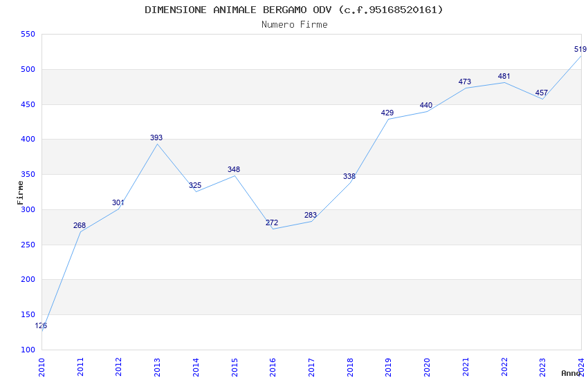This screenshot has height=380, width=588.
Task: Select data label 301 for 2012
Action: pyautogui.click(x=118, y=202)
